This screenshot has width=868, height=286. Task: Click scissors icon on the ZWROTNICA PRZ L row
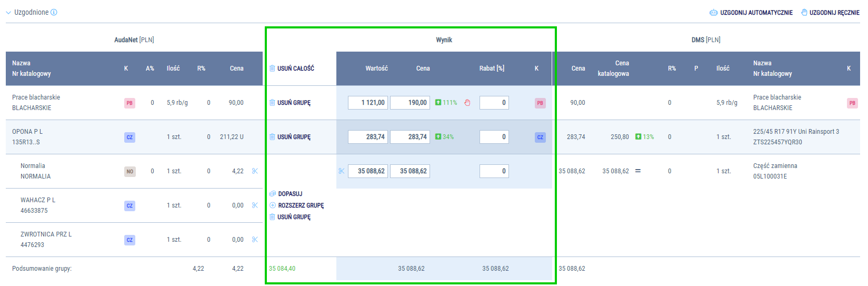[255, 240]
